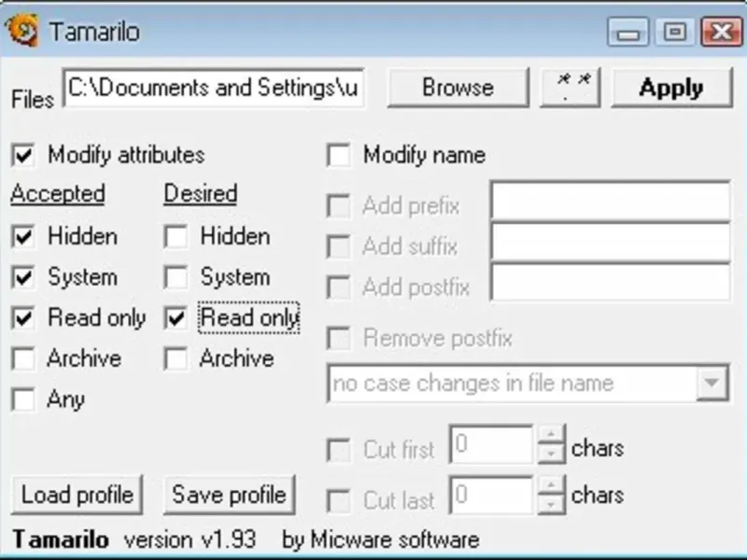Check Desired Archive checkbox

[176, 358]
